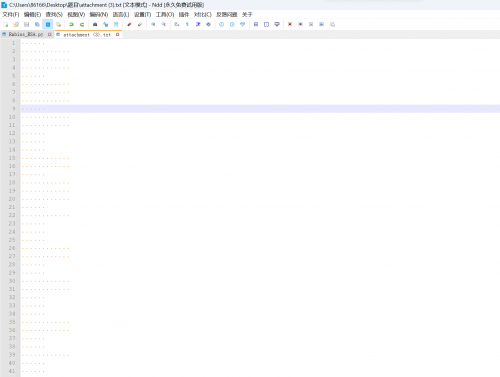Screen dimensions: 500x377
Task: Open the 反馈问题 menu
Action: pyautogui.click(x=227, y=15)
